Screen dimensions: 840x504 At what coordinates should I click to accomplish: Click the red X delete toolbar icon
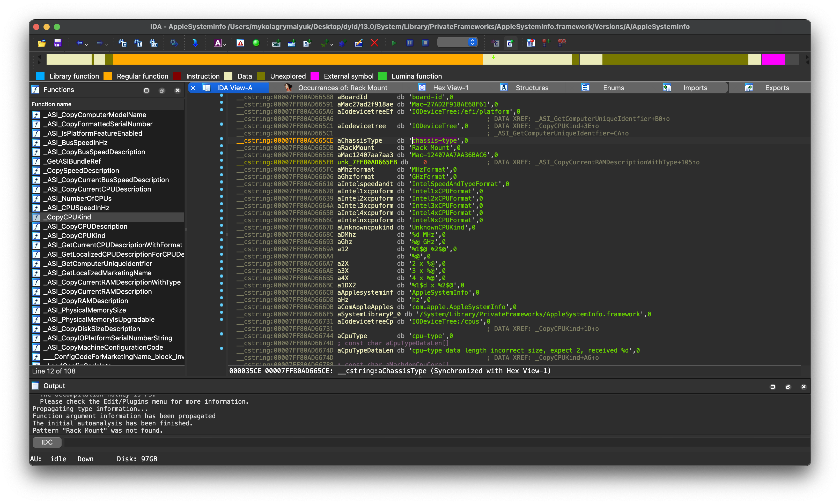point(374,43)
